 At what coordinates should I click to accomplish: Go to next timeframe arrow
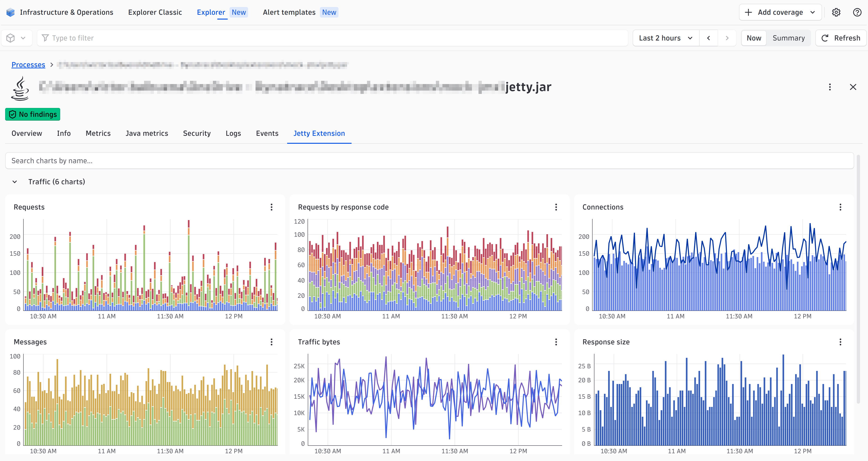click(727, 38)
